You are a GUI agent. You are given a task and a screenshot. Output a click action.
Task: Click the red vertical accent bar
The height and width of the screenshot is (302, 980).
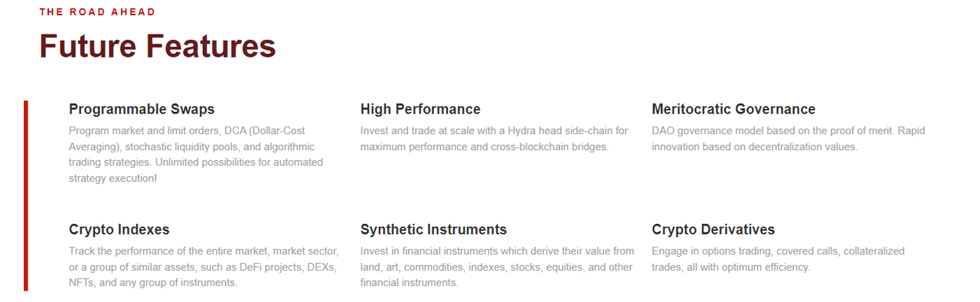(x=25, y=195)
